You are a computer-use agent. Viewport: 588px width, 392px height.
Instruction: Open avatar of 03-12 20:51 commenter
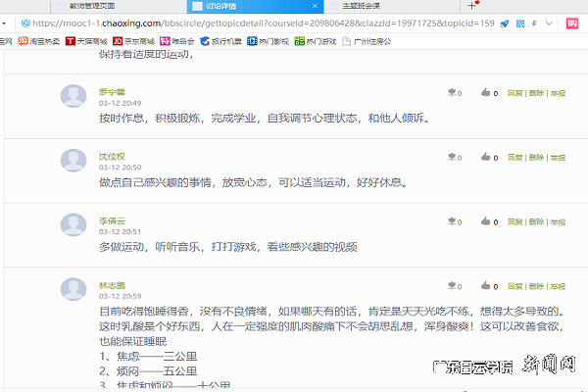pos(73,225)
